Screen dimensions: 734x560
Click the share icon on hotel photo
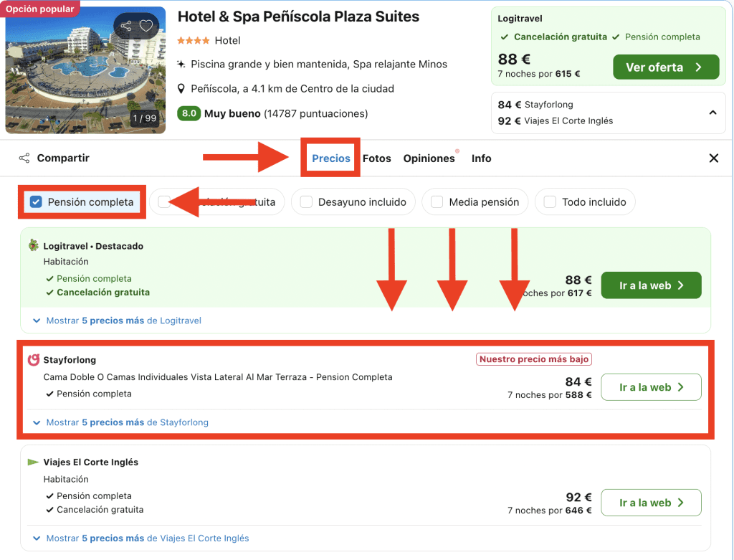(126, 27)
